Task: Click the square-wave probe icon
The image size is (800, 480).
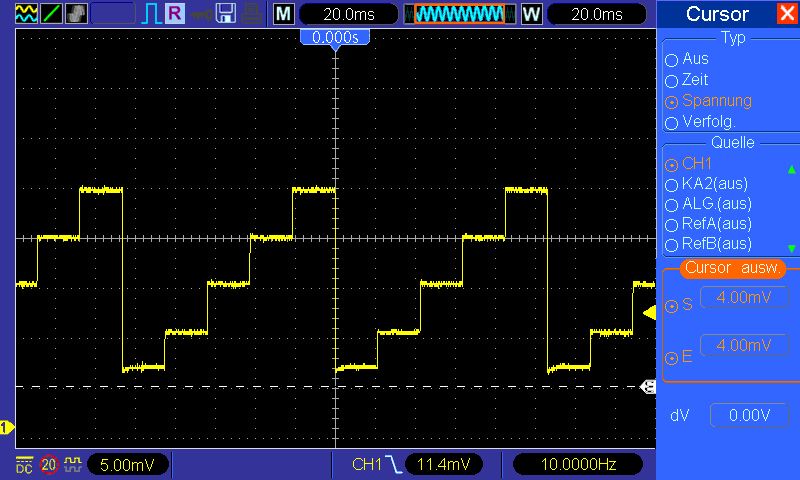Action: tap(73, 464)
